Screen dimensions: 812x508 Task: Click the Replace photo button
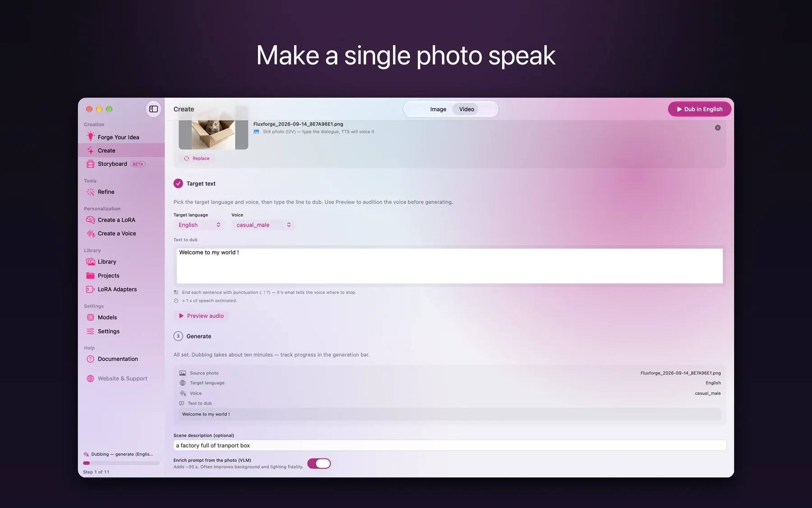point(197,158)
